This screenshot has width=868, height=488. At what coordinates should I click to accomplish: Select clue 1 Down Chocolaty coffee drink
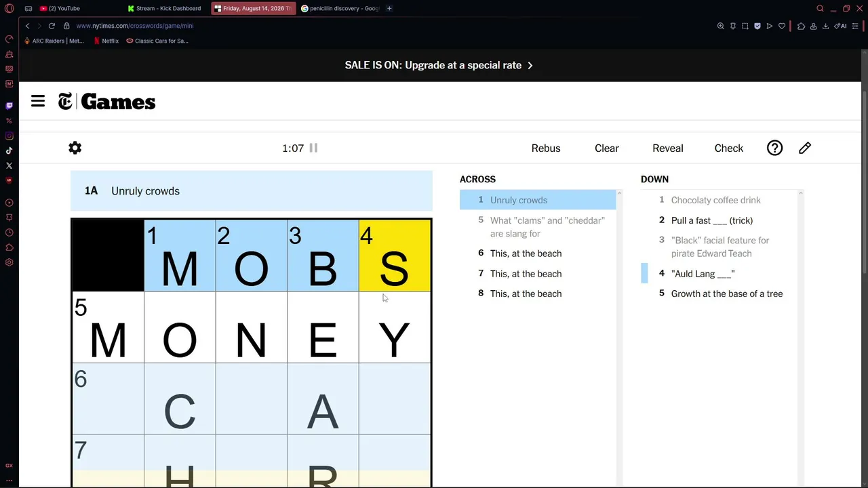click(719, 200)
